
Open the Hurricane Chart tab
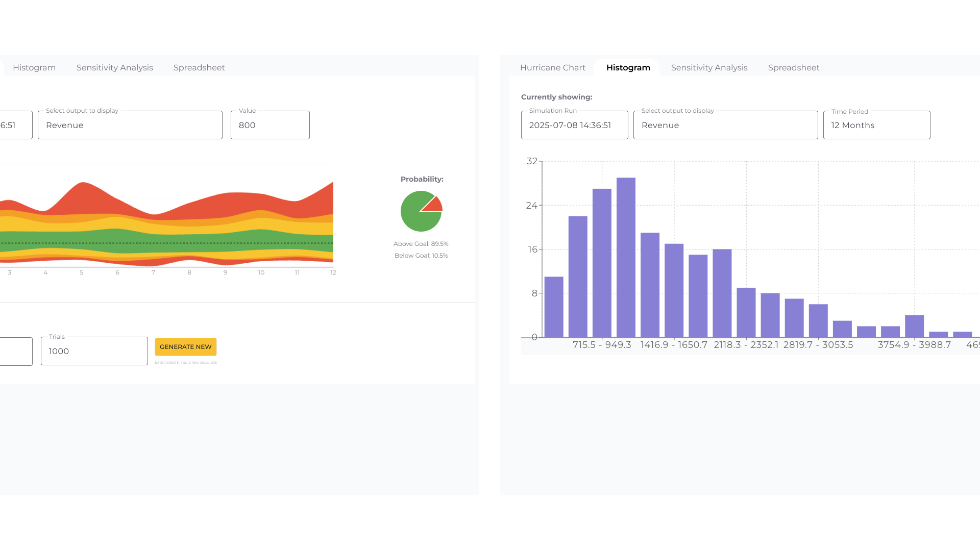(x=552, y=67)
